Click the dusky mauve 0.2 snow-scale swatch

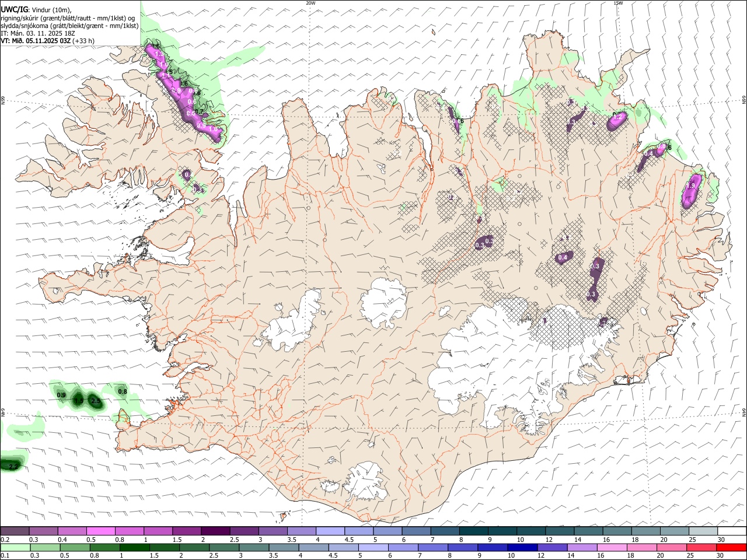pyautogui.click(x=15, y=531)
